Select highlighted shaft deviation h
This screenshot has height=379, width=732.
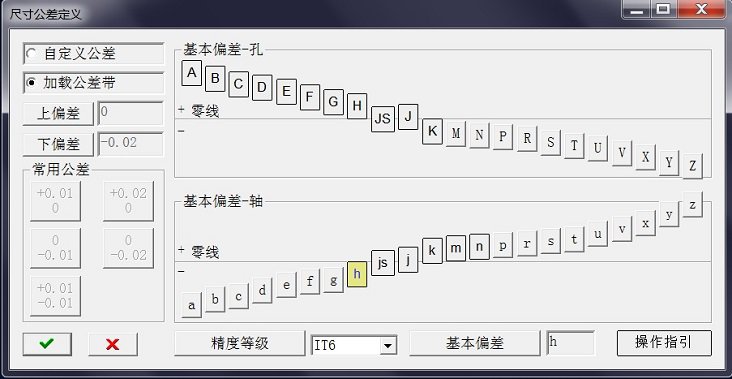(357, 274)
